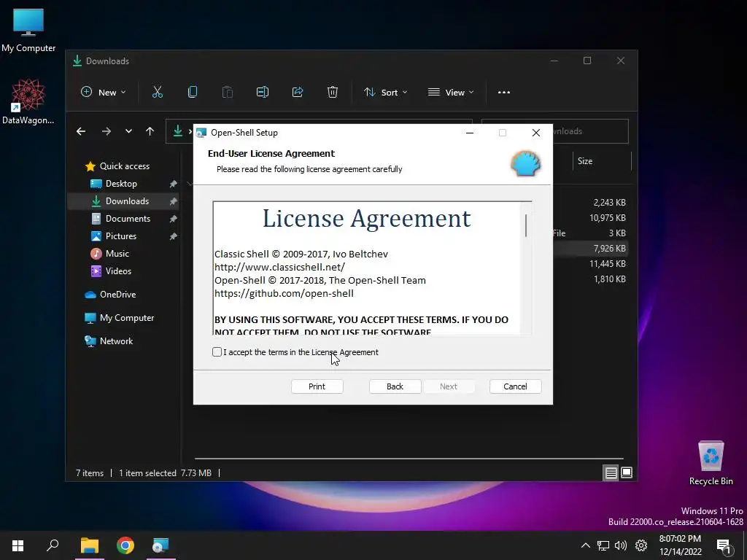
Task: Navigate back with the left arrow
Action: point(81,131)
